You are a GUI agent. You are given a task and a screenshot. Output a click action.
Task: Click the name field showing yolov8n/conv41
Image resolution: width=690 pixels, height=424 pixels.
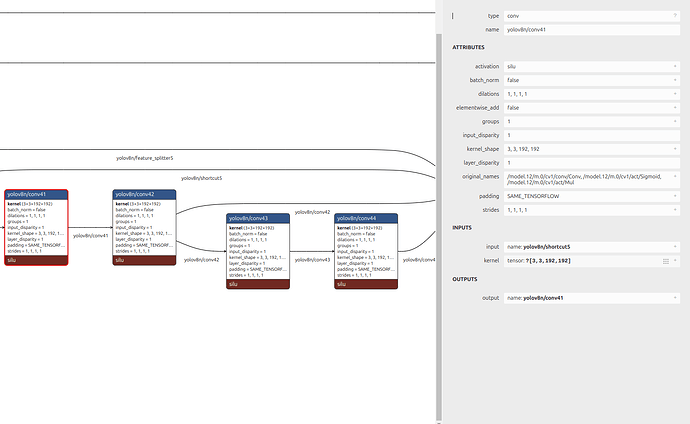[588, 30]
